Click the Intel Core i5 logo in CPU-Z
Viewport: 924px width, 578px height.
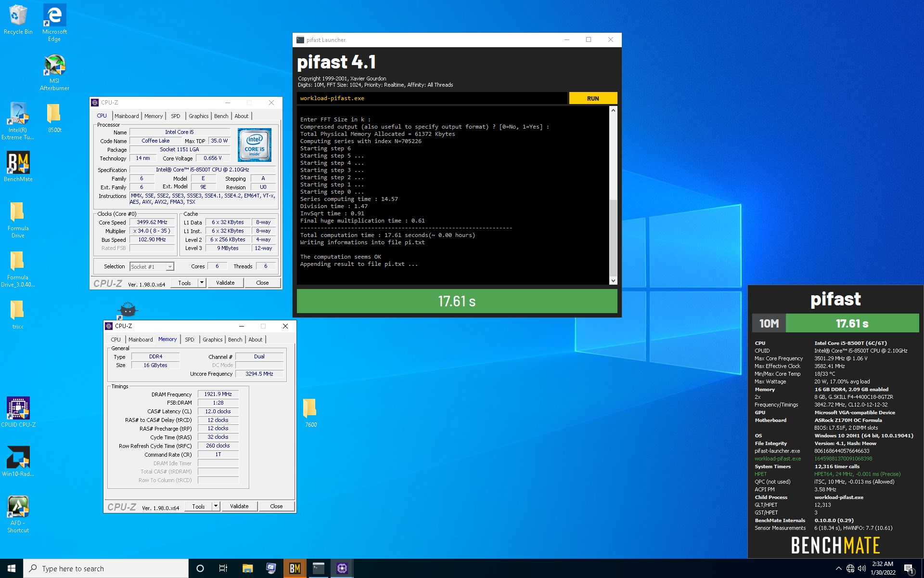tap(255, 145)
